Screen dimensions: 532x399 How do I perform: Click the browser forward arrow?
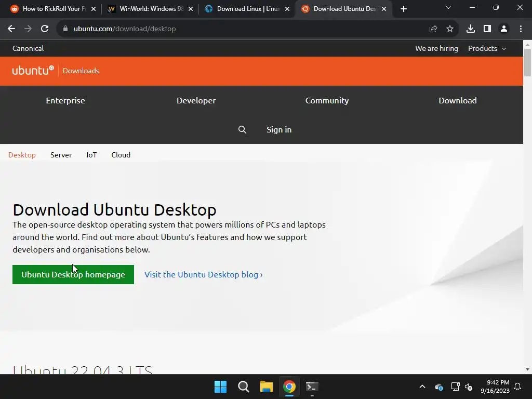tap(28, 29)
